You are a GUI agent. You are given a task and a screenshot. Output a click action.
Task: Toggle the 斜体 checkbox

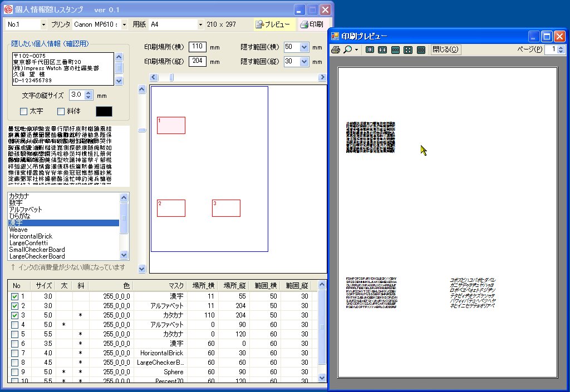tap(61, 111)
